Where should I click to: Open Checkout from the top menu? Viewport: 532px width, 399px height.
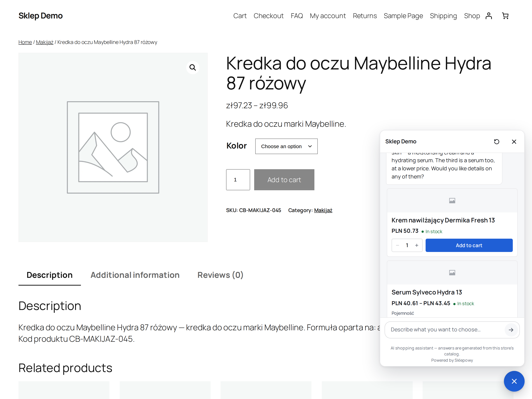pos(269,16)
